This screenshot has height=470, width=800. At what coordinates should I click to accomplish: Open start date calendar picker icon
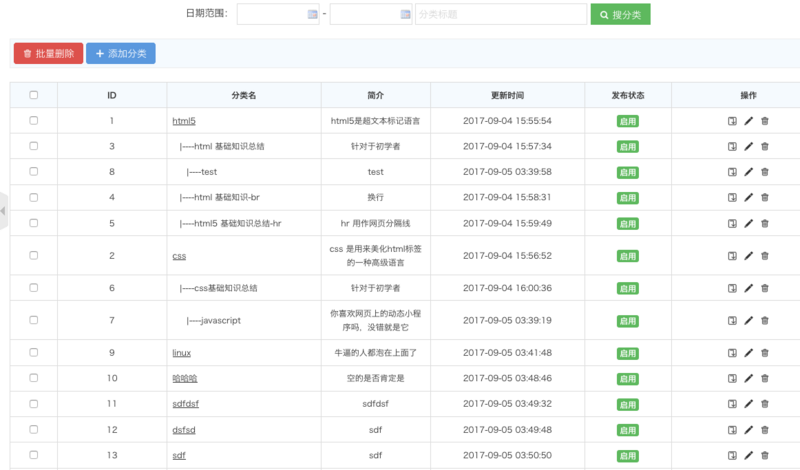pyautogui.click(x=312, y=14)
